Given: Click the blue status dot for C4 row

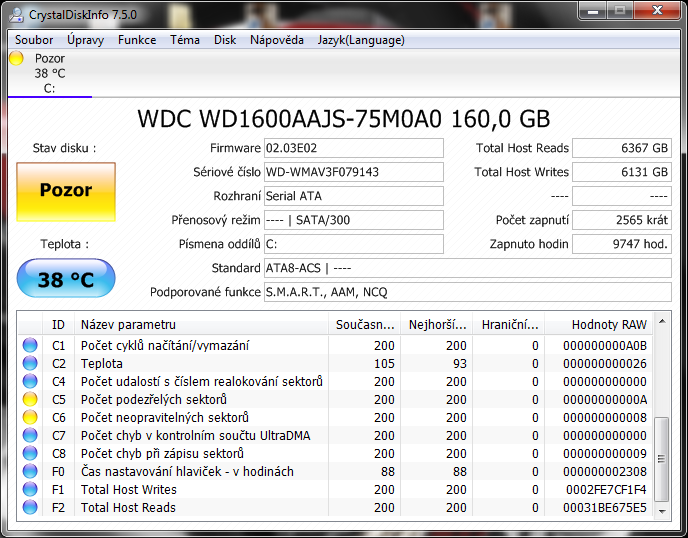Looking at the screenshot, I should pyautogui.click(x=30, y=381).
